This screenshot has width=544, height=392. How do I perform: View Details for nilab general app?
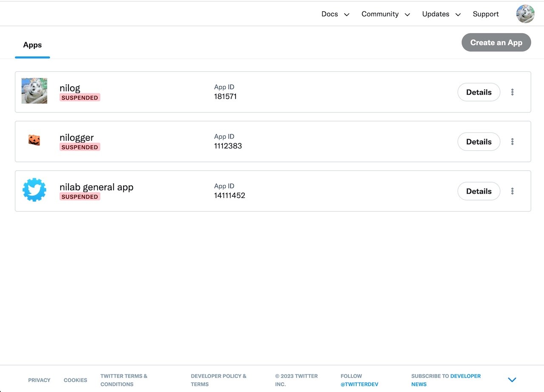pyautogui.click(x=479, y=191)
